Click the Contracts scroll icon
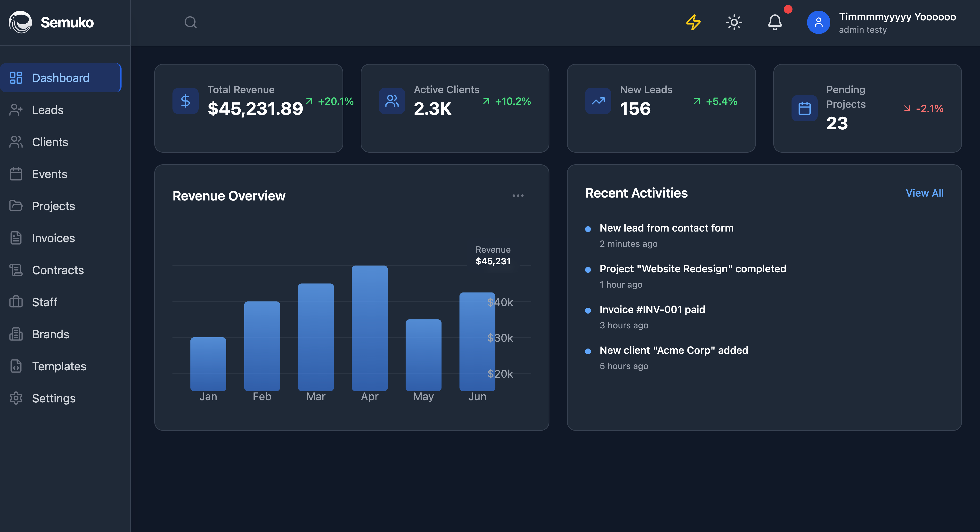 coord(16,270)
